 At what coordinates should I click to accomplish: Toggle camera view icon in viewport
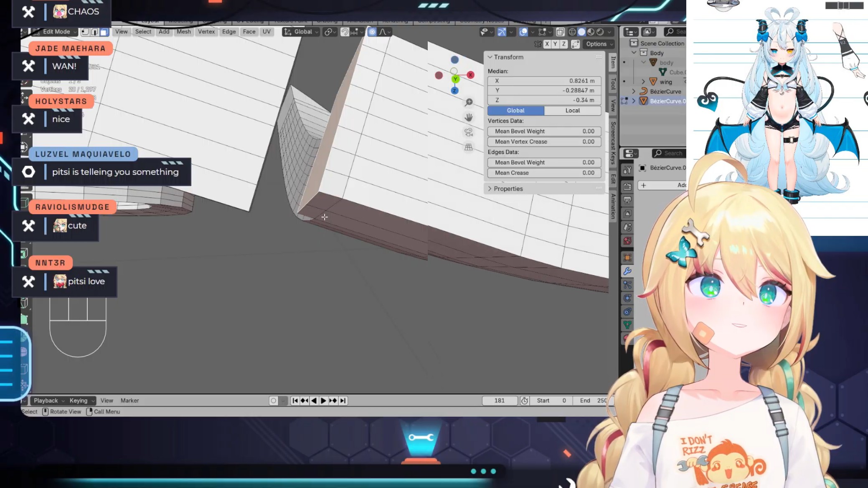click(x=469, y=132)
